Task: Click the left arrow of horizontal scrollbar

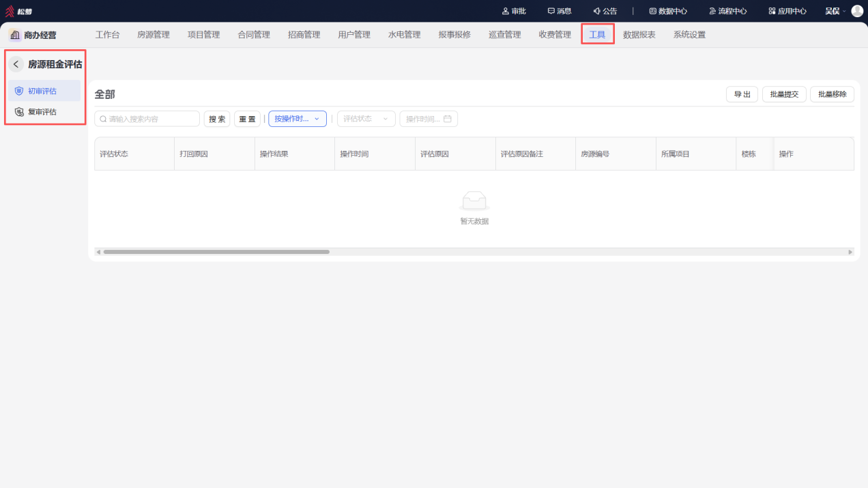Action: click(x=98, y=252)
